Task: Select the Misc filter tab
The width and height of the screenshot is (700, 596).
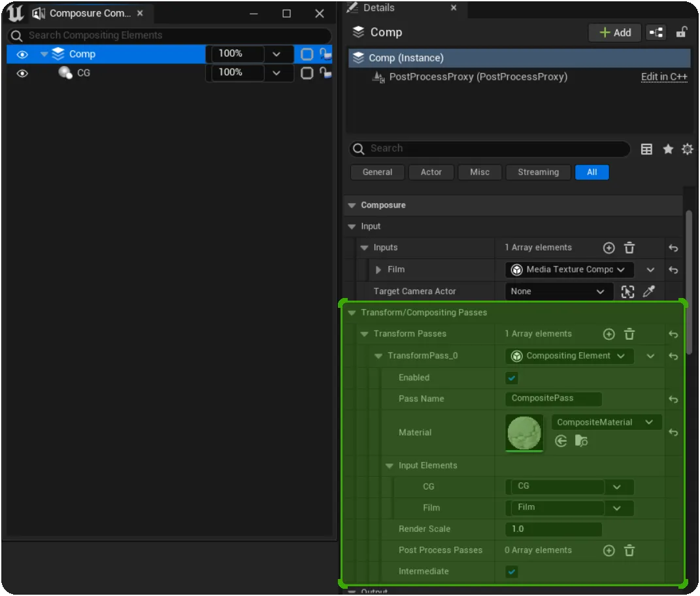Action: (x=480, y=173)
